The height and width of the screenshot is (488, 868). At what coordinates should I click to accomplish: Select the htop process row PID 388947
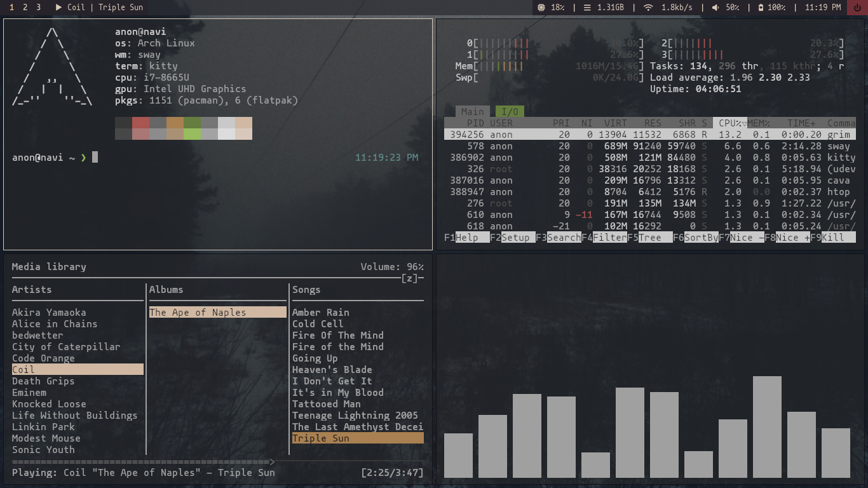pyautogui.click(x=650, y=192)
